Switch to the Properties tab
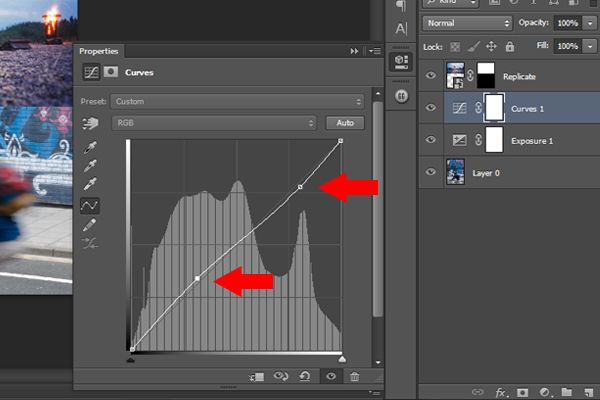This screenshot has width=600, height=400. [x=99, y=51]
